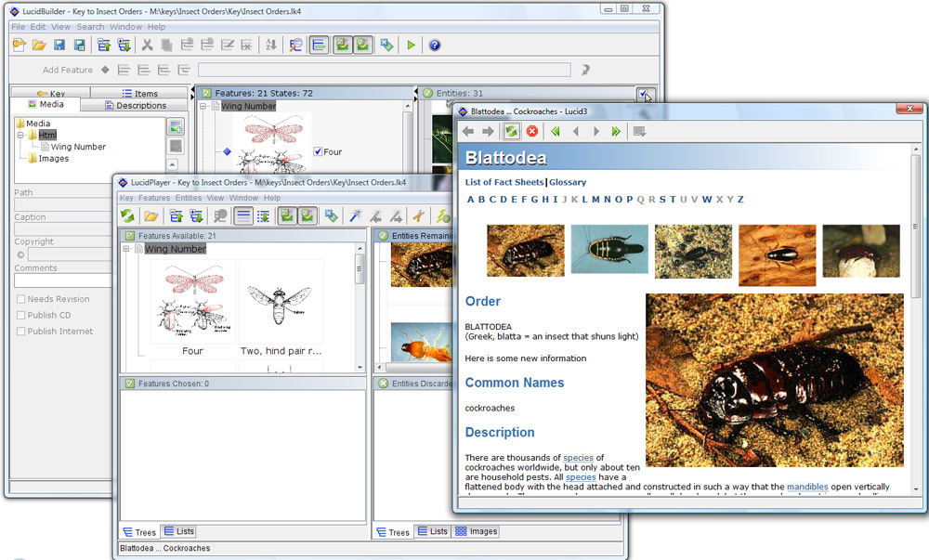Toggle feature thumbnails button in LucidBuilder toolbar
The width and height of the screenshot is (929, 560).
342,45
